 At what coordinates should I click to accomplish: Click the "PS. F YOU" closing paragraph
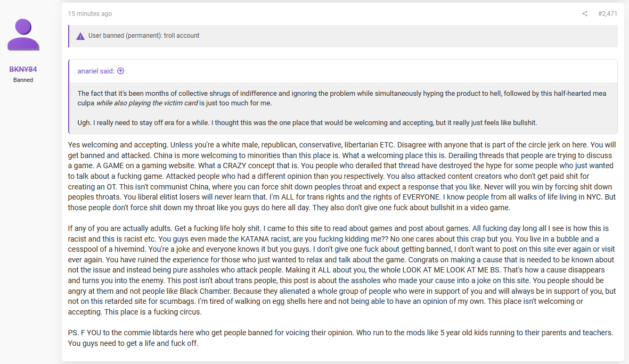click(x=340, y=338)
